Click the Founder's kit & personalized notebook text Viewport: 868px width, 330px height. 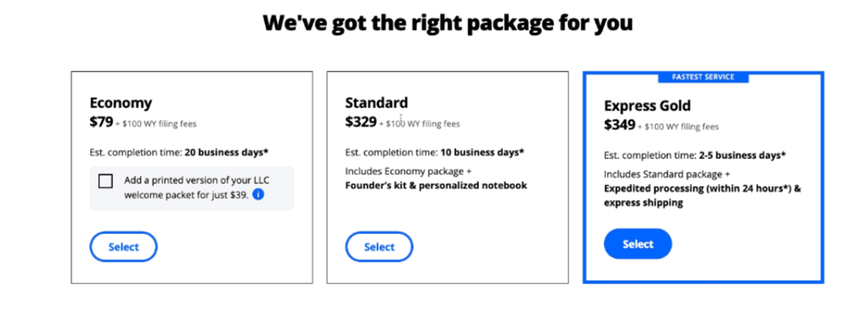pos(436,185)
